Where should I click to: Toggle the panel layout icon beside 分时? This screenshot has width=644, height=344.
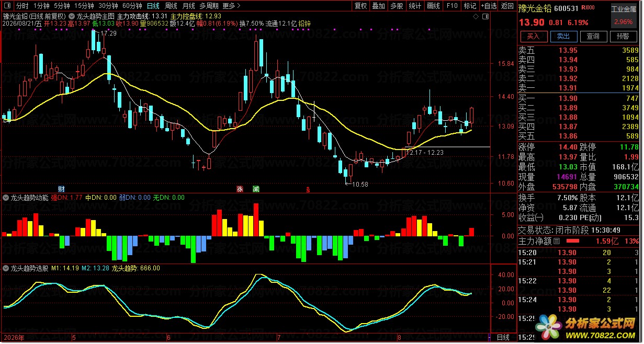click(x=7, y=6)
